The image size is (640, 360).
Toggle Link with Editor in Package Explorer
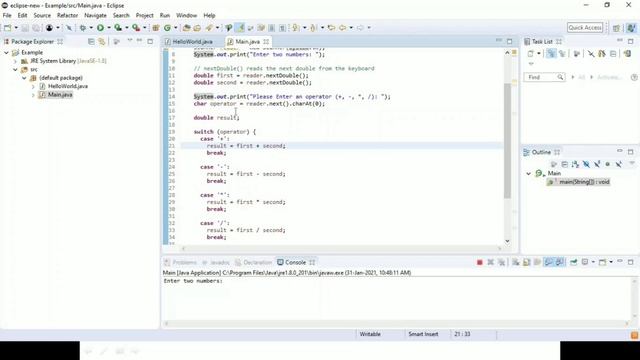tap(102, 42)
